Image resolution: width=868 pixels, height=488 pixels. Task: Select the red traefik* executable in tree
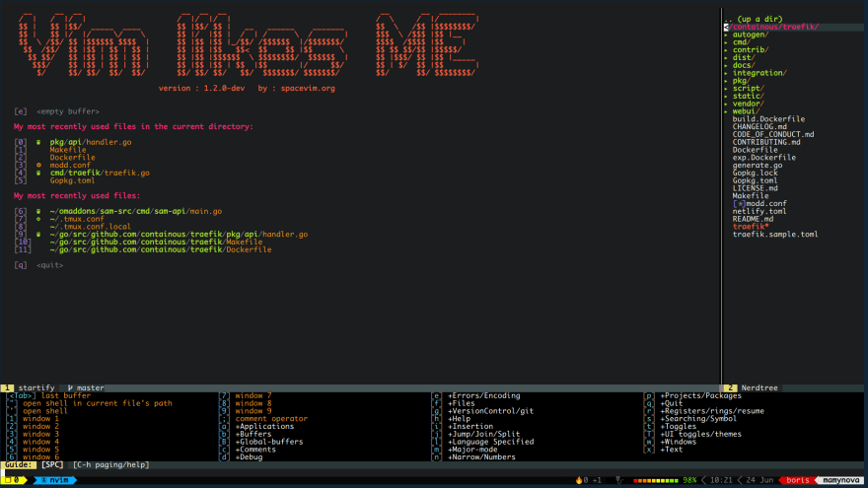pos(751,227)
